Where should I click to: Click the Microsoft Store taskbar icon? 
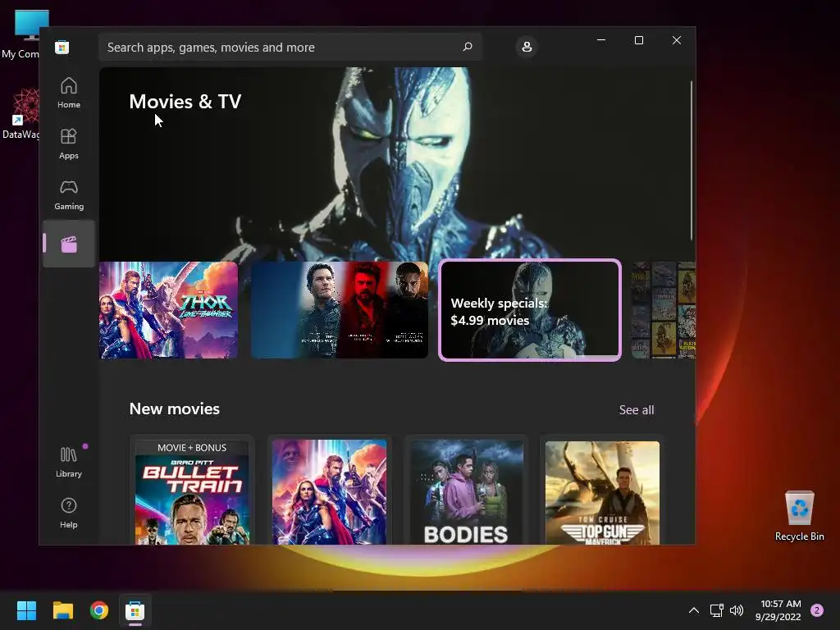click(135, 610)
